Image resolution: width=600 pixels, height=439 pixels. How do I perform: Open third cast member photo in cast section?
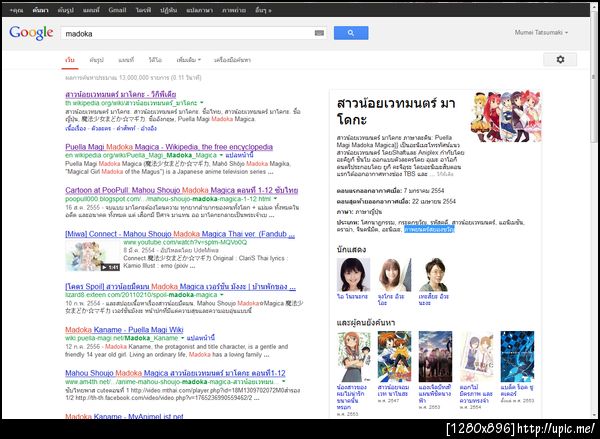[x=434, y=274]
